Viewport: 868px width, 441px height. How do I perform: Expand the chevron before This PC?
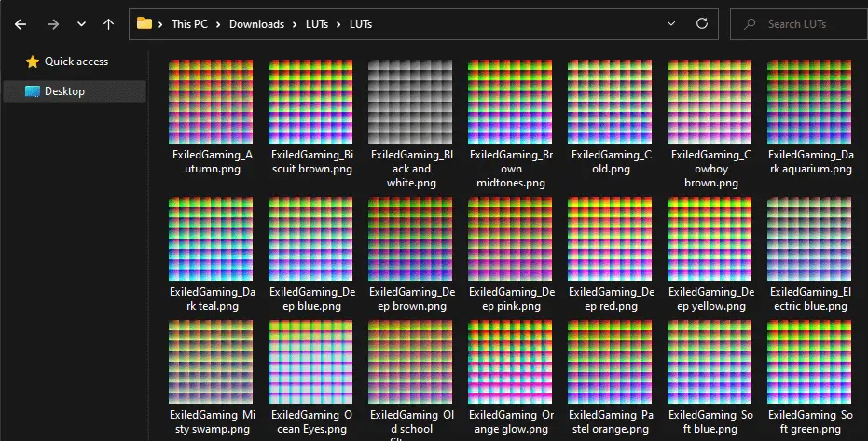coord(160,24)
